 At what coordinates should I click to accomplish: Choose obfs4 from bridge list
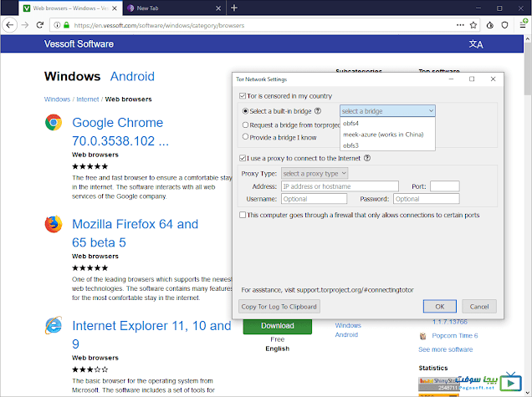(387, 123)
